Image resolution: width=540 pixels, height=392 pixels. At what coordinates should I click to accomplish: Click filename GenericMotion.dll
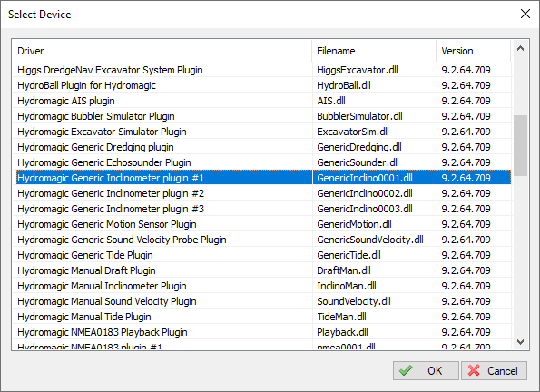(354, 224)
